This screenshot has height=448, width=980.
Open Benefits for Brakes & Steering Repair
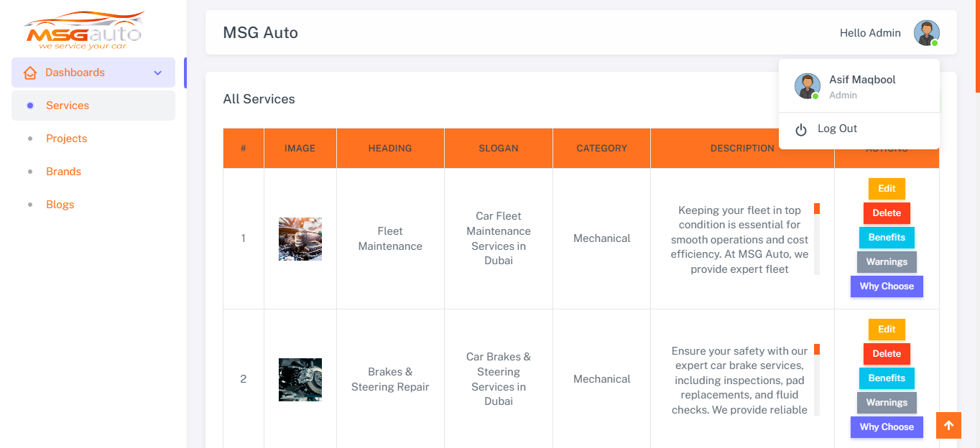(x=887, y=378)
